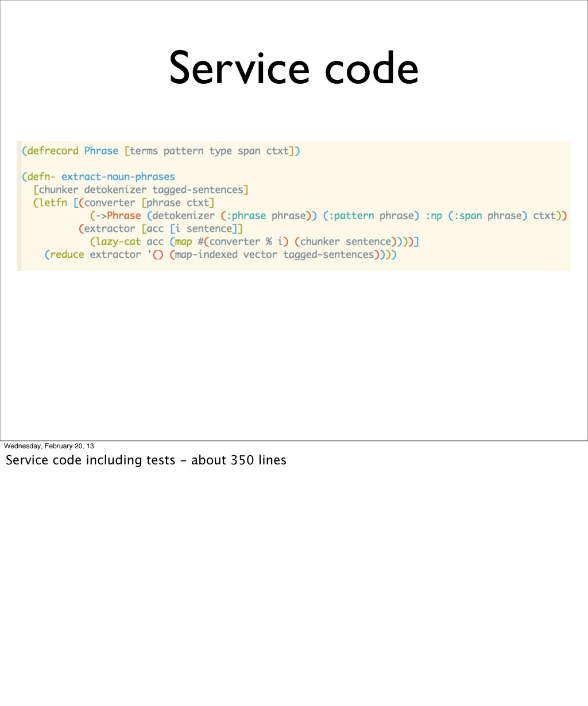The height and width of the screenshot is (706, 588).
Task: Click the ':pattern' keyword in code
Action: [x=351, y=216]
